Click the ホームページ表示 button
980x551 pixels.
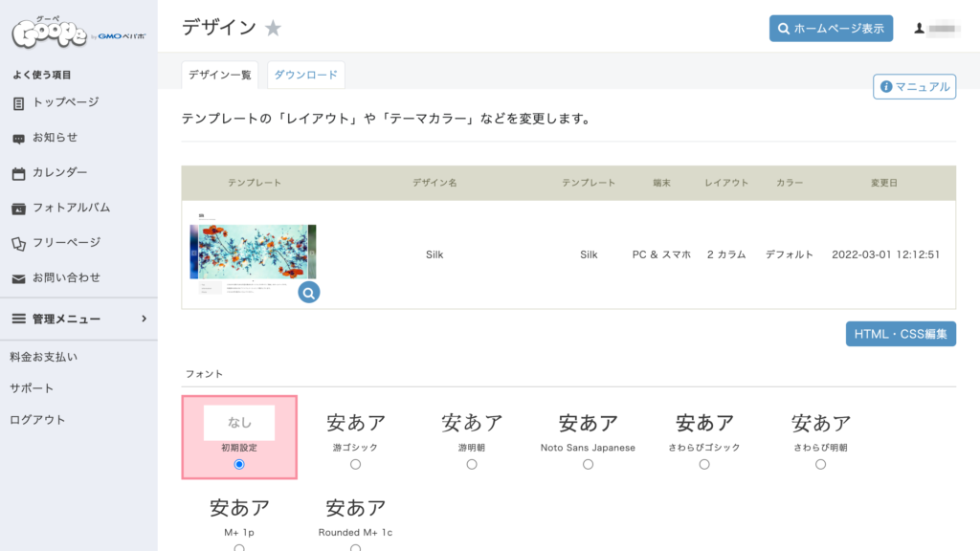pyautogui.click(x=831, y=29)
